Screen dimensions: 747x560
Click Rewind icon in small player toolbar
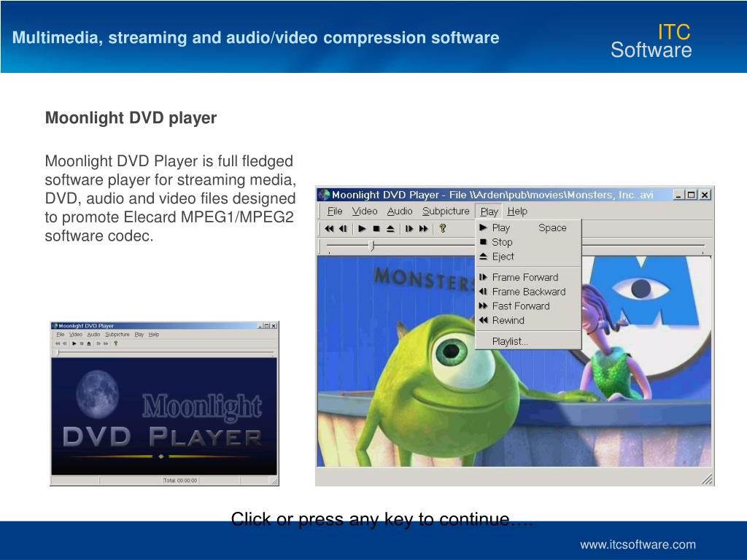[58, 343]
